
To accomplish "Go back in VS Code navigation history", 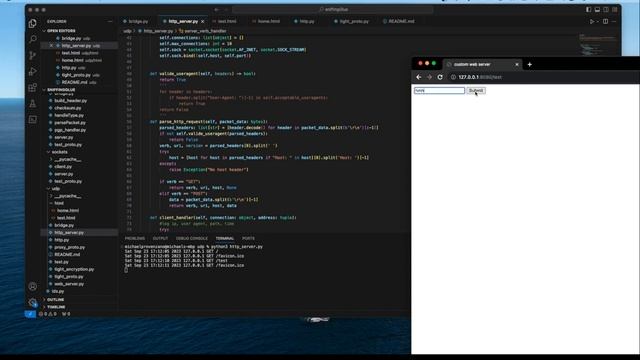I will tap(217, 9).
